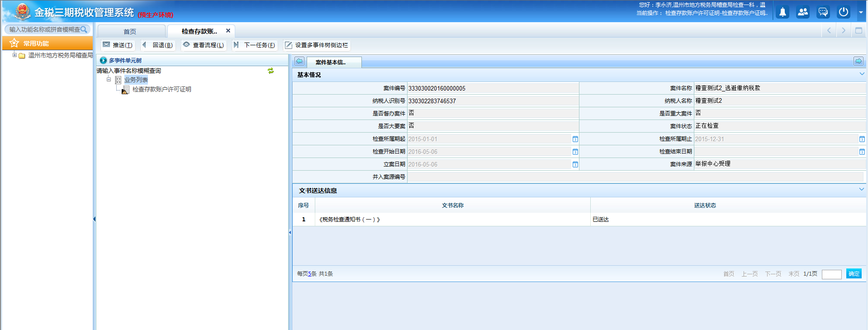Focus the event name fuzzy search field
The image size is (868, 330).
pyautogui.click(x=181, y=71)
